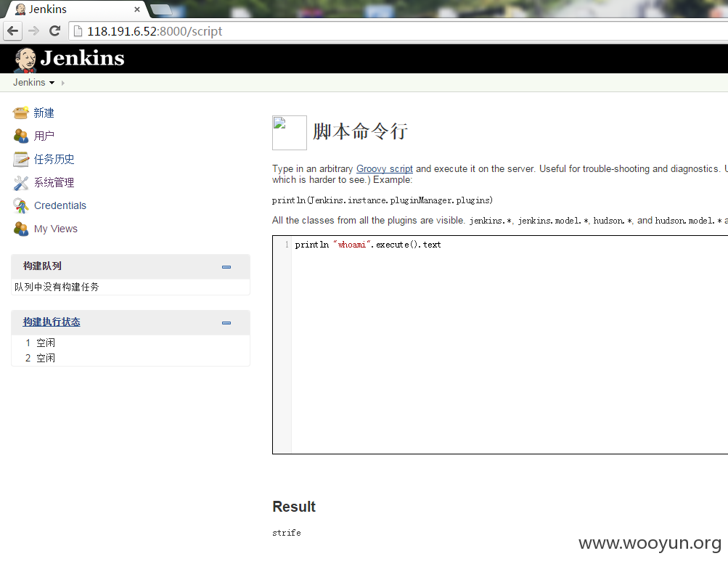Follow the Groovy script hyperlink
Screen dimensions: 728x564
click(385, 169)
